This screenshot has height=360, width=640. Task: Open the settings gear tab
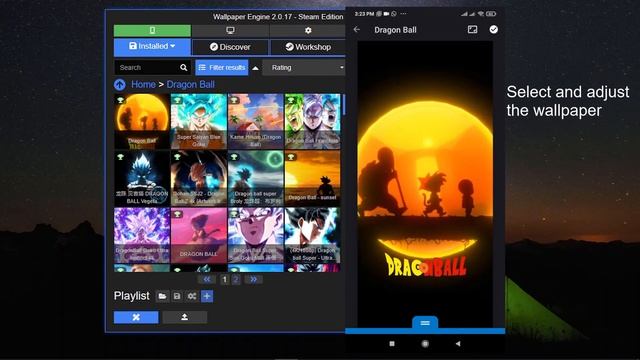308,31
